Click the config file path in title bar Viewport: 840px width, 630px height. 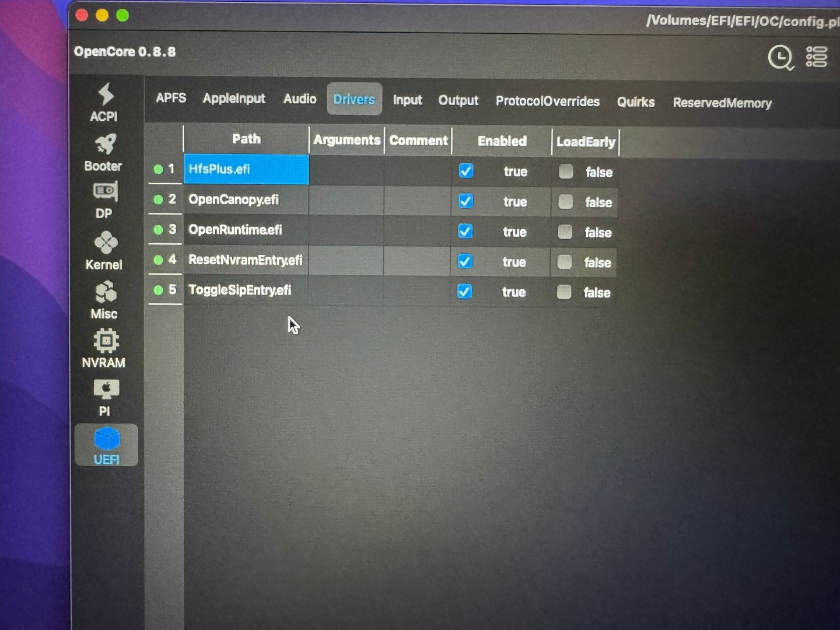tap(743, 21)
